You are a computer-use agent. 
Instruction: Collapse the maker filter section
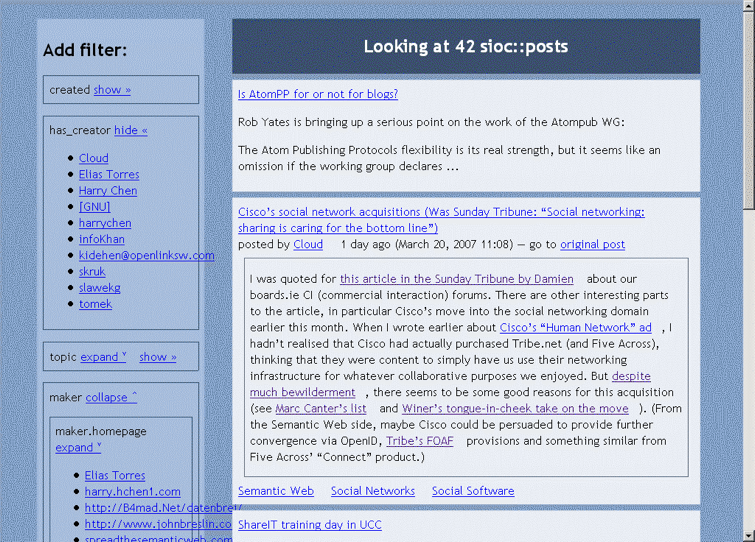(x=111, y=397)
